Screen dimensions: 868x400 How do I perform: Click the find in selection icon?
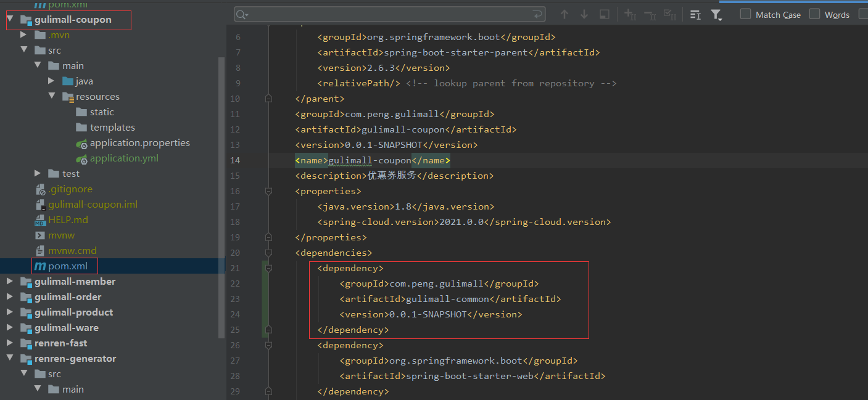[605, 14]
